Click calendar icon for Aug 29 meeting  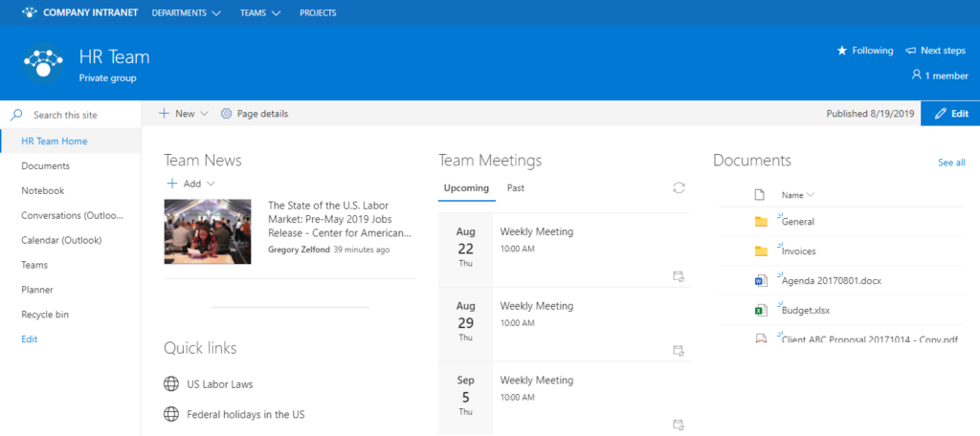click(x=679, y=350)
